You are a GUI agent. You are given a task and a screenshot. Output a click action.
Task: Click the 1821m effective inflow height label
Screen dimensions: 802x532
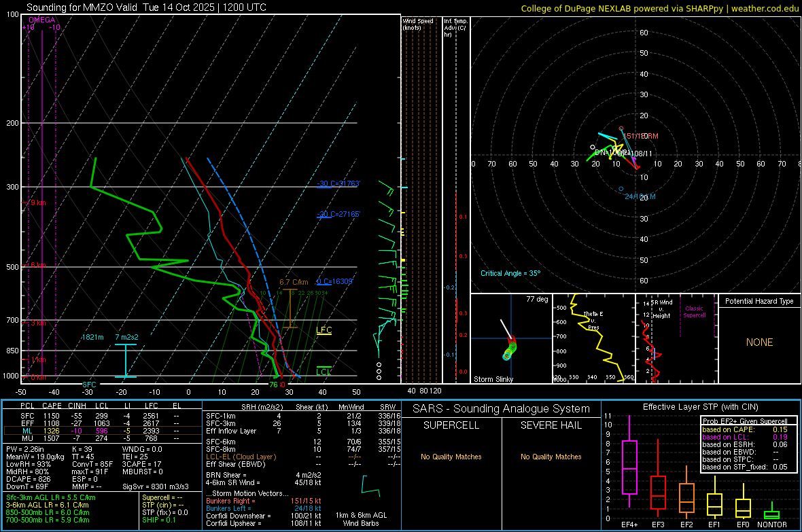(x=92, y=337)
